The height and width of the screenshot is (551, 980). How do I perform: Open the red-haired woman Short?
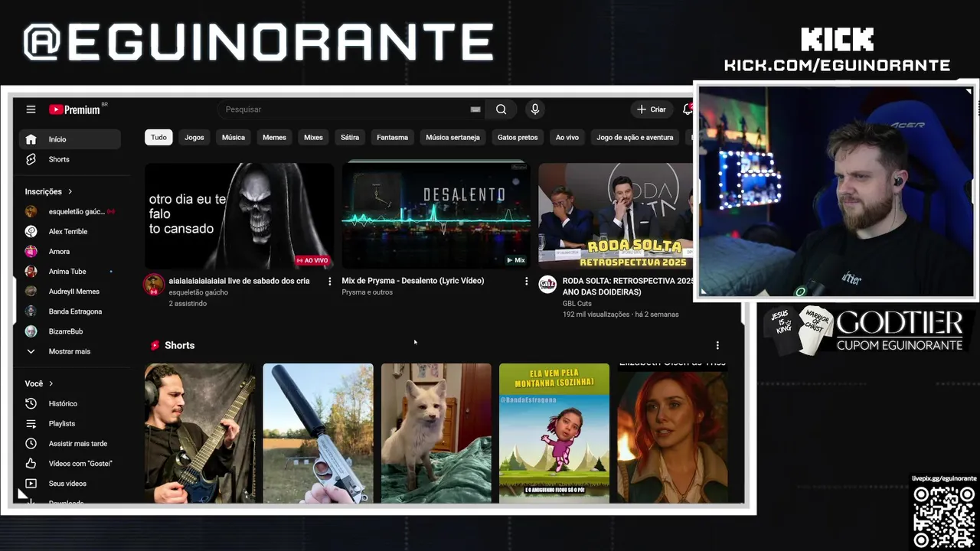click(672, 433)
